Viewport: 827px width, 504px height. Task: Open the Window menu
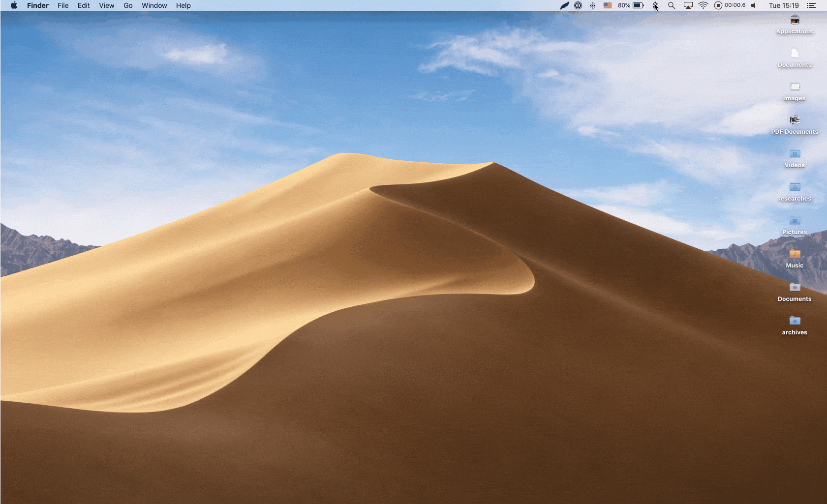pos(154,5)
